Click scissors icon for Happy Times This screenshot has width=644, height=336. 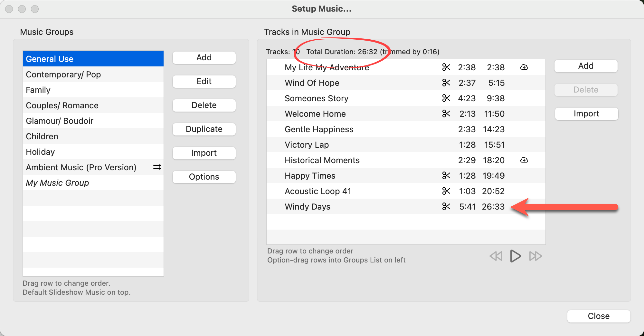click(x=446, y=176)
